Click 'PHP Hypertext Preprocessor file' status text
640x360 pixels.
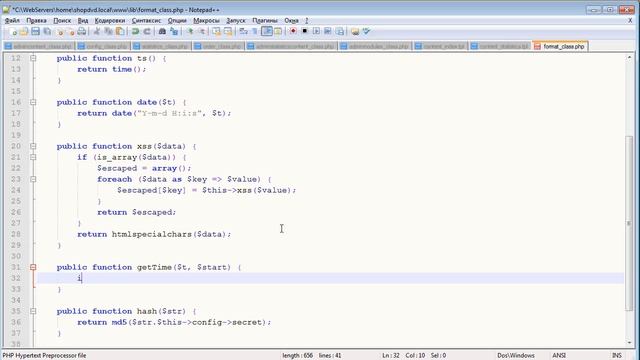pos(44,356)
